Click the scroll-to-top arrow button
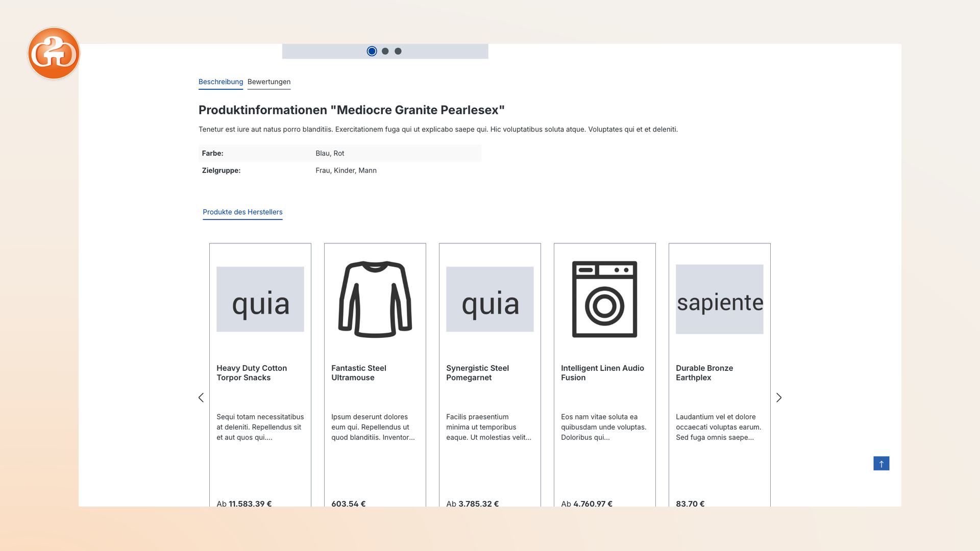980x551 pixels. tap(881, 463)
